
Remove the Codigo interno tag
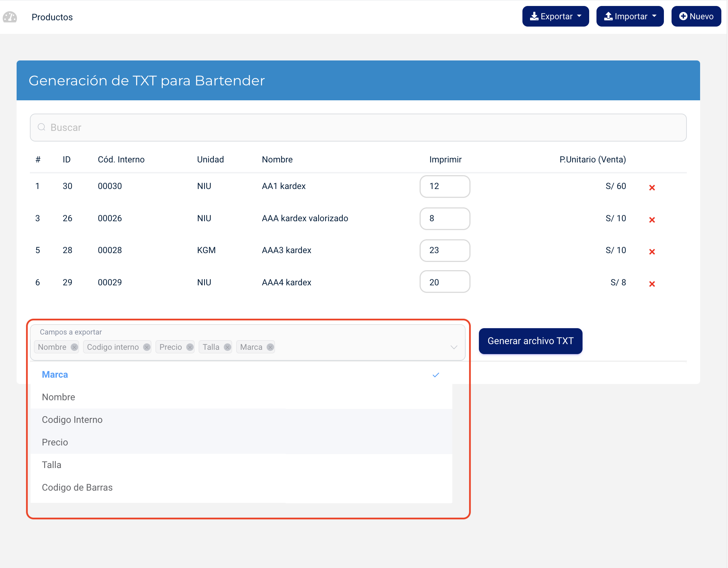click(146, 347)
